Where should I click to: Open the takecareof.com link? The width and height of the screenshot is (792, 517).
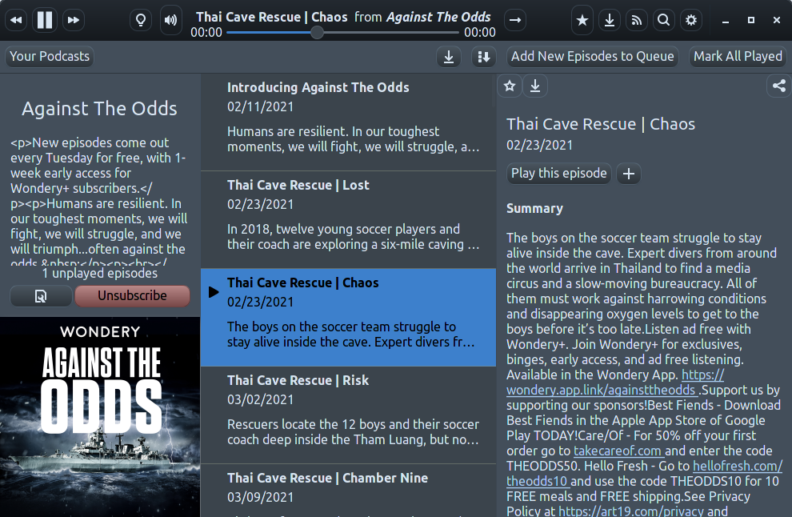coord(617,451)
